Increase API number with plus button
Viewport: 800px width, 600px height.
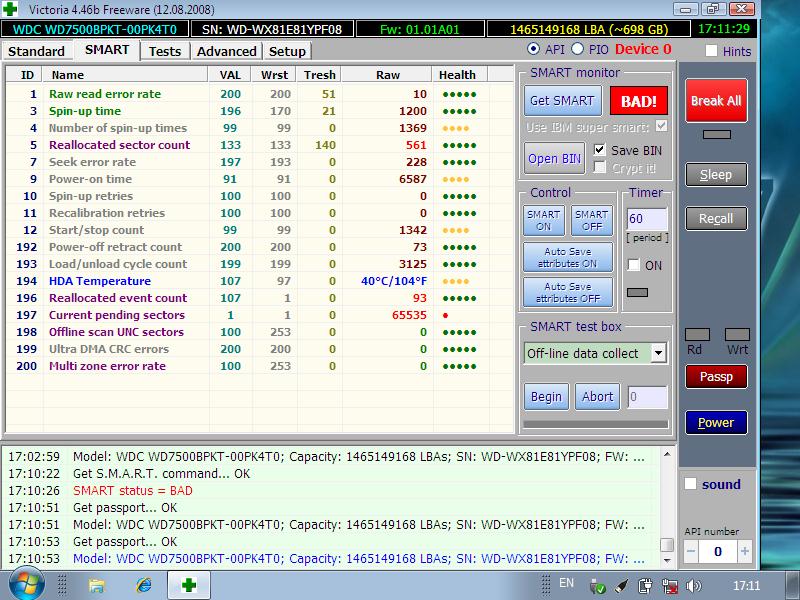pos(744,551)
